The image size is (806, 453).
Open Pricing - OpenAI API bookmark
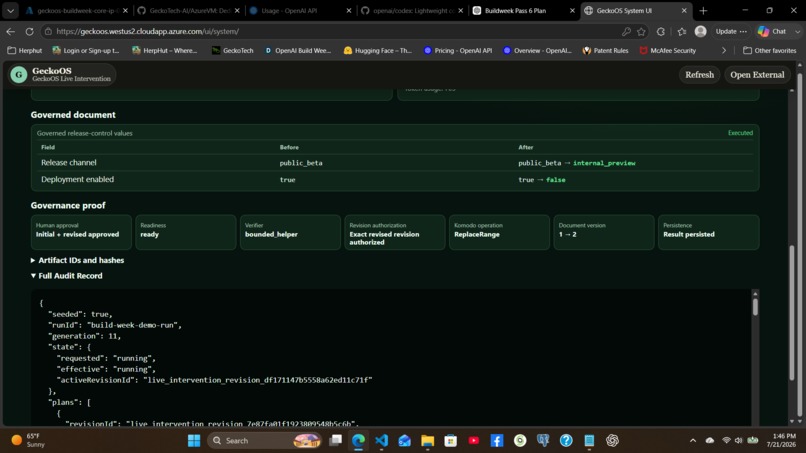click(458, 50)
